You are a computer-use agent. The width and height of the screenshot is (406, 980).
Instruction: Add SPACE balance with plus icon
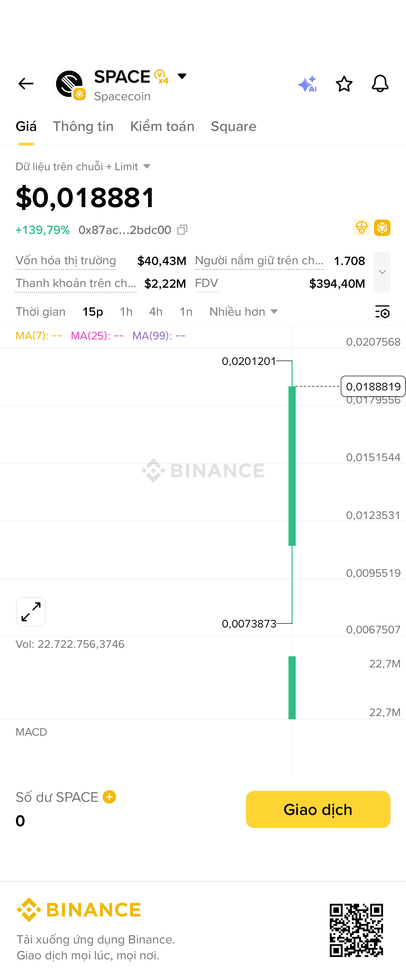(110, 797)
